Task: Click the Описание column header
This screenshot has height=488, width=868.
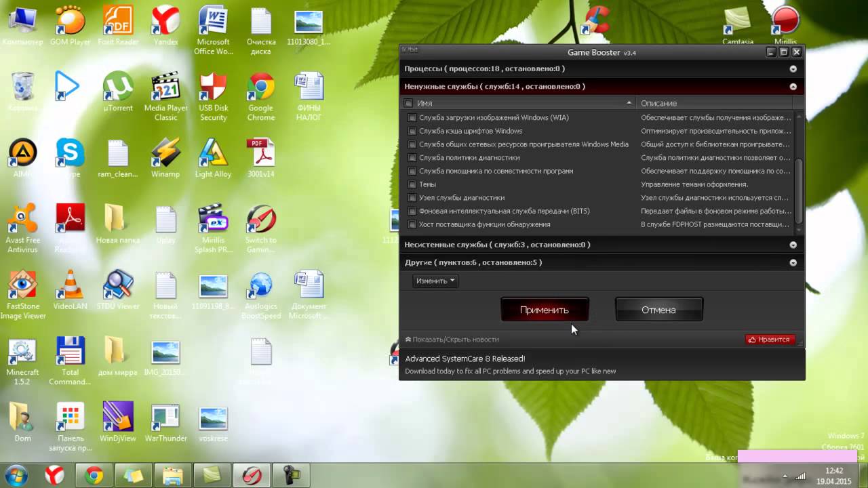Action: pos(715,103)
